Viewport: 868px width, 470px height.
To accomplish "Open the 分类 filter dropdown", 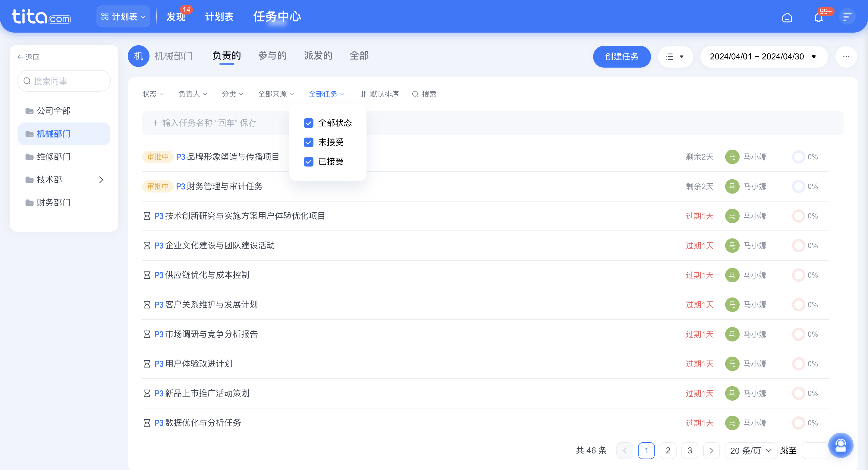I will click(232, 94).
